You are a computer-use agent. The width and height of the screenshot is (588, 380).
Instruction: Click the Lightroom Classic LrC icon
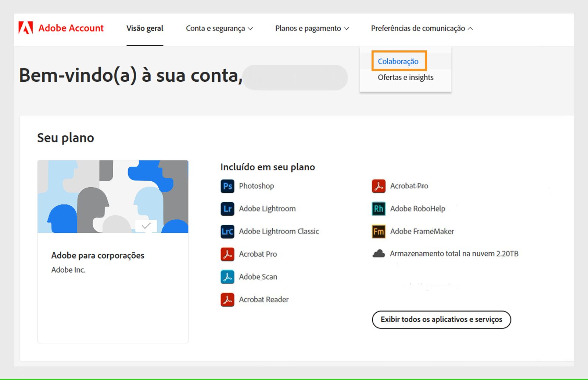coord(227,232)
